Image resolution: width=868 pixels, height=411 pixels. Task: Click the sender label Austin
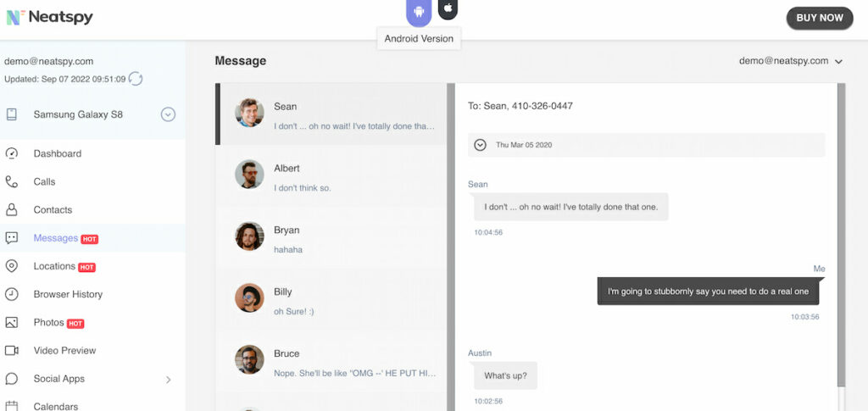tap(480, 353)
